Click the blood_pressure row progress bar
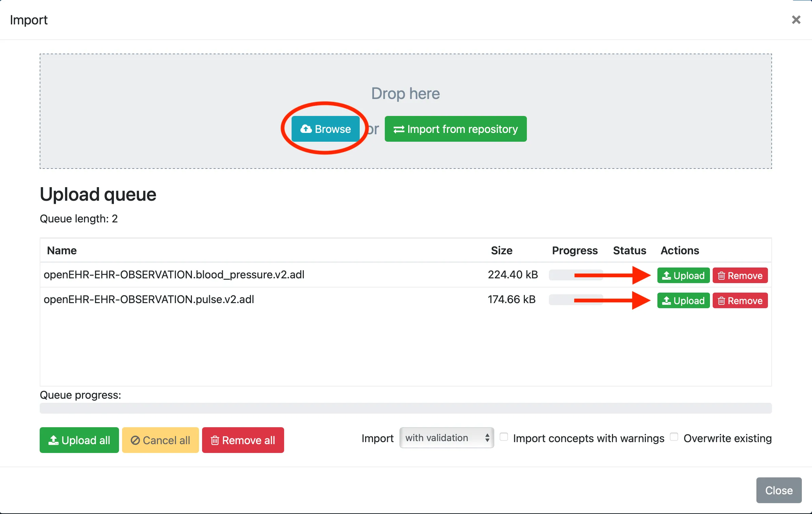 pyautogui.click(x=561, y=275)
